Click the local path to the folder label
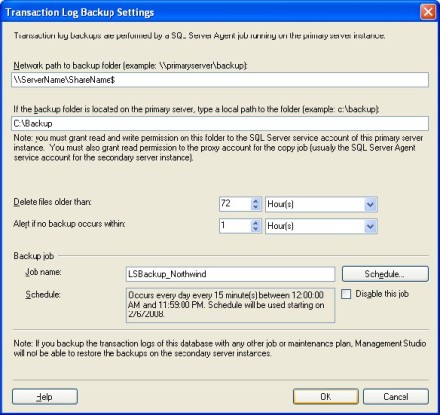Screen dimensions: 440x415 coord(196,109)
